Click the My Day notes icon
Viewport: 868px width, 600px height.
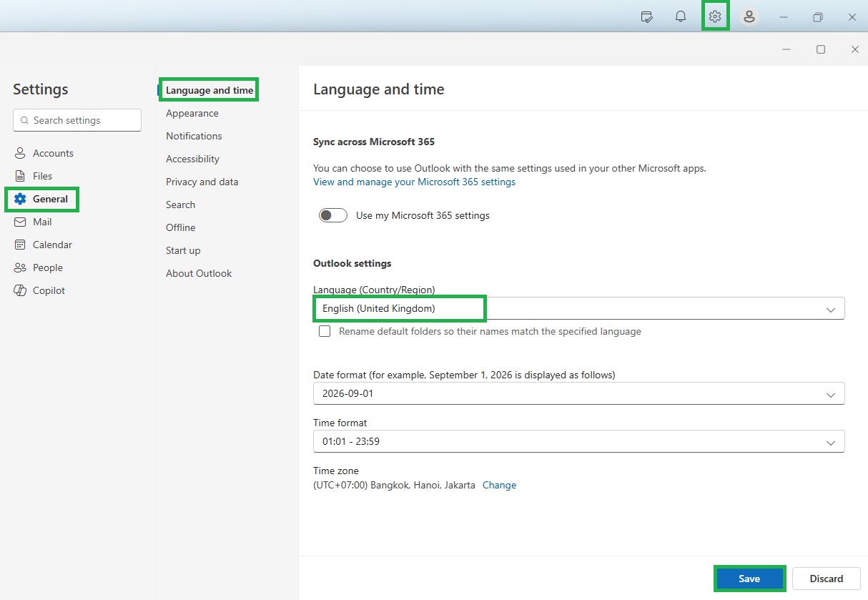pyautogui.click(x=646, y=16)
